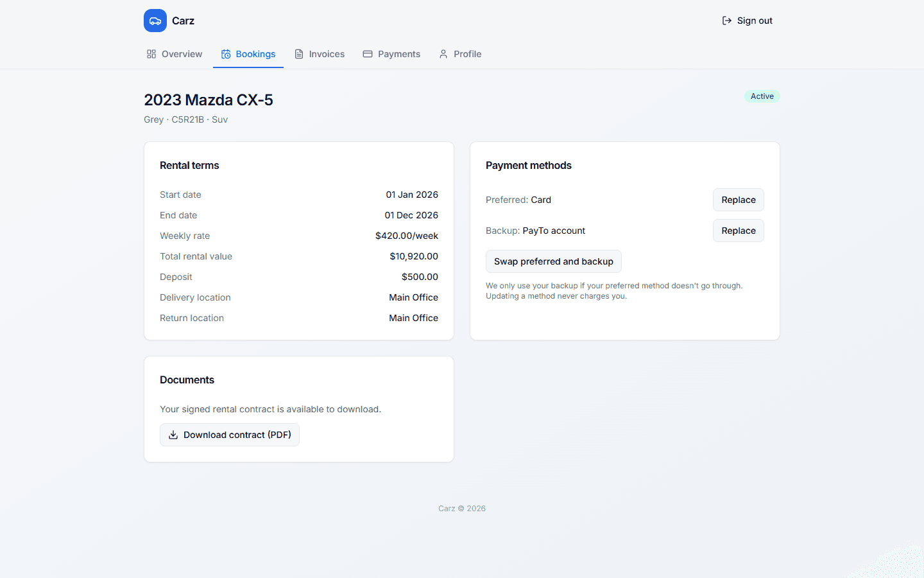Image resolution: width=924 pixels, height=578 pixels.
Task: Click the Overview grid icon
Action: coord(151,54)
